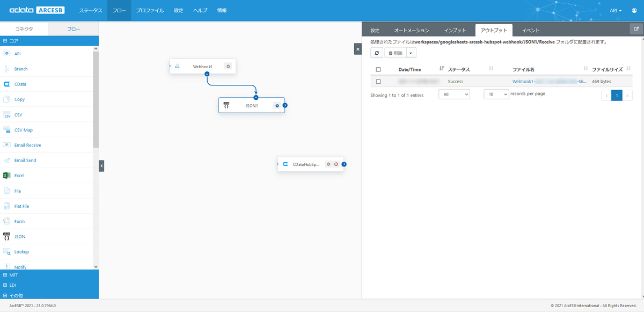Expand the EDI section

point(49,285)
